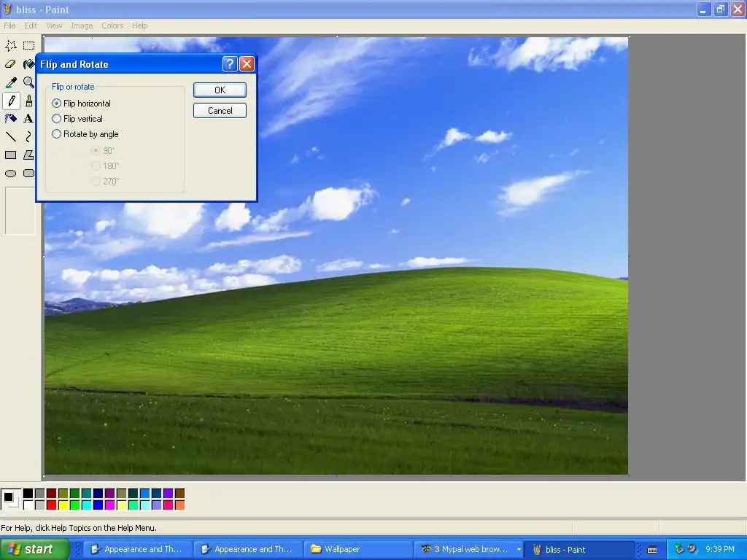The image size is (747, 560).
Task: Choose the Rotate by angle option
Action: 56,134
